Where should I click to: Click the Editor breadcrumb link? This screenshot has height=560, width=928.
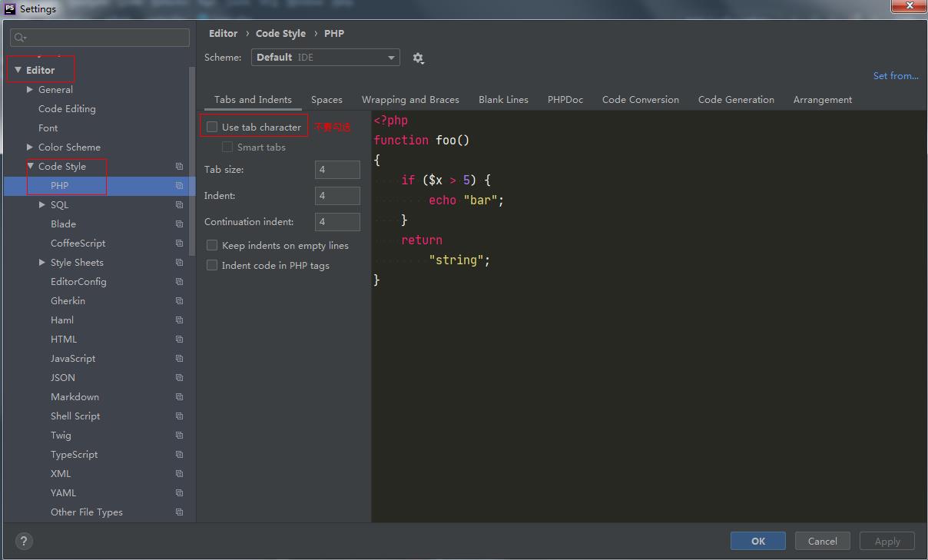(224, 34)
